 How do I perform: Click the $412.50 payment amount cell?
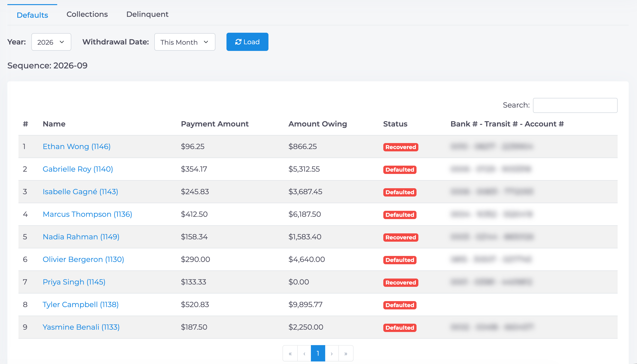click(x=194, y=214)
